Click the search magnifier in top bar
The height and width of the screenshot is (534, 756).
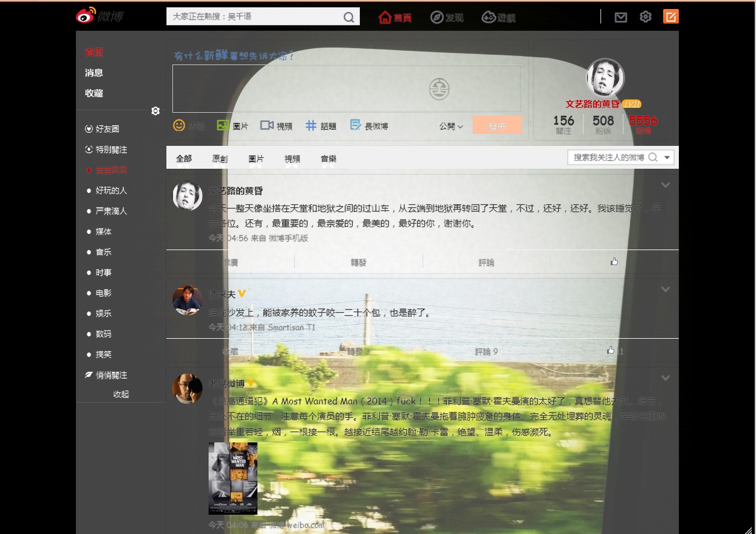pos(348,17)
